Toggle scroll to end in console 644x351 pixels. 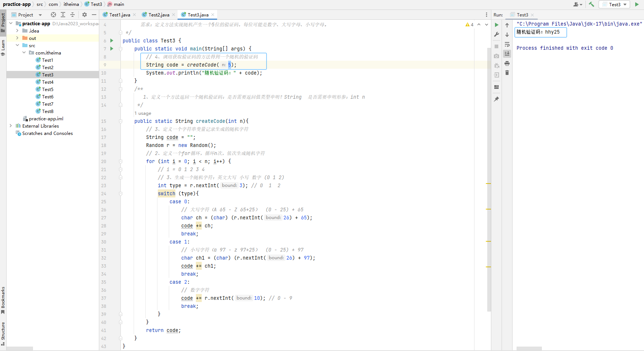507,53
